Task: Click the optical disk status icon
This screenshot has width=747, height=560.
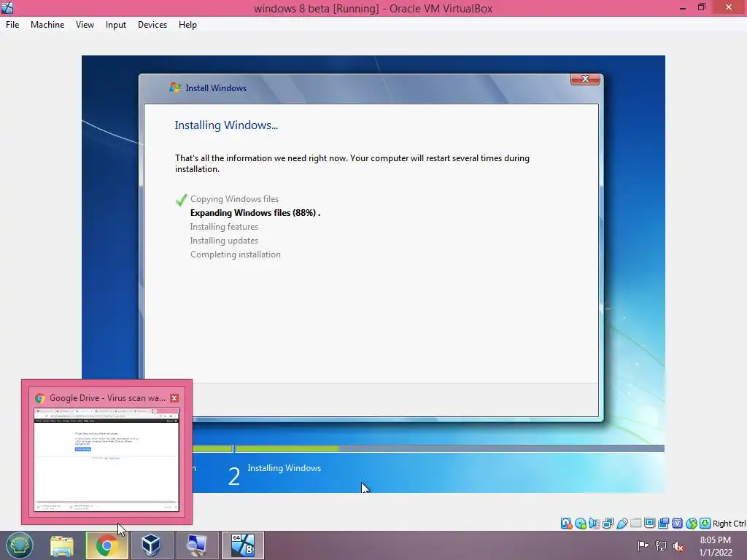Action: [580, 524]
